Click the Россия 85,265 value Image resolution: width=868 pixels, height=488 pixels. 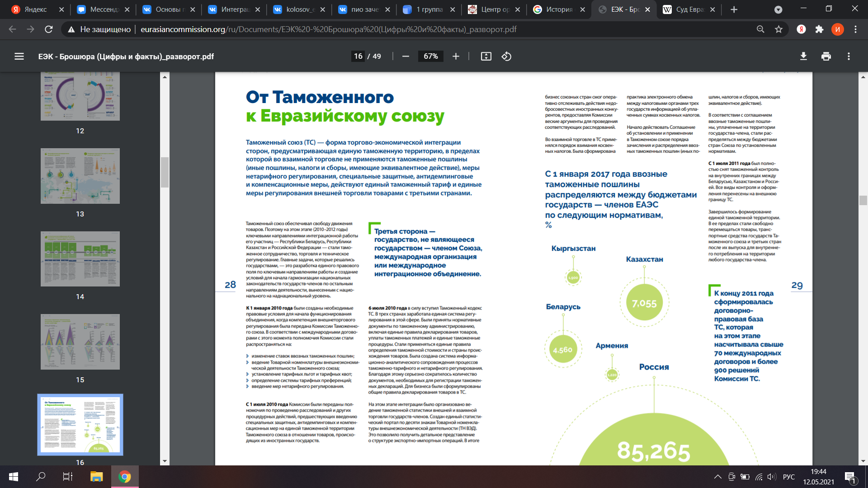click(x=654, y=450)
